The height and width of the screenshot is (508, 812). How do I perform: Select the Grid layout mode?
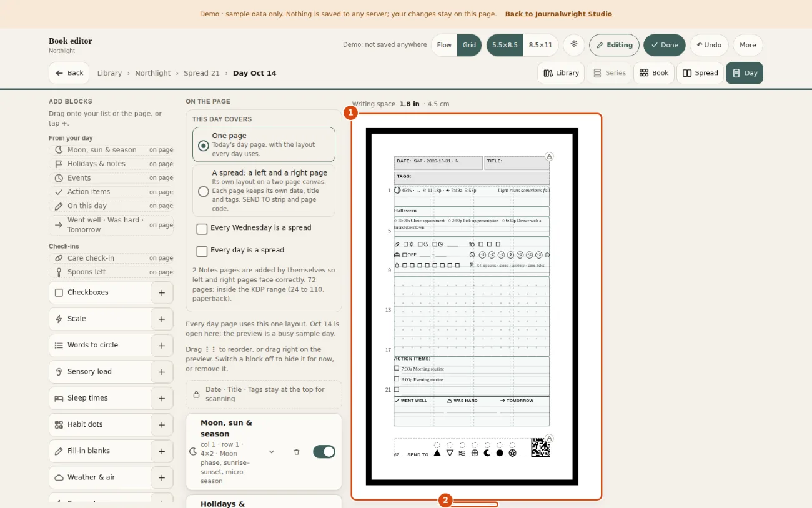469,45
